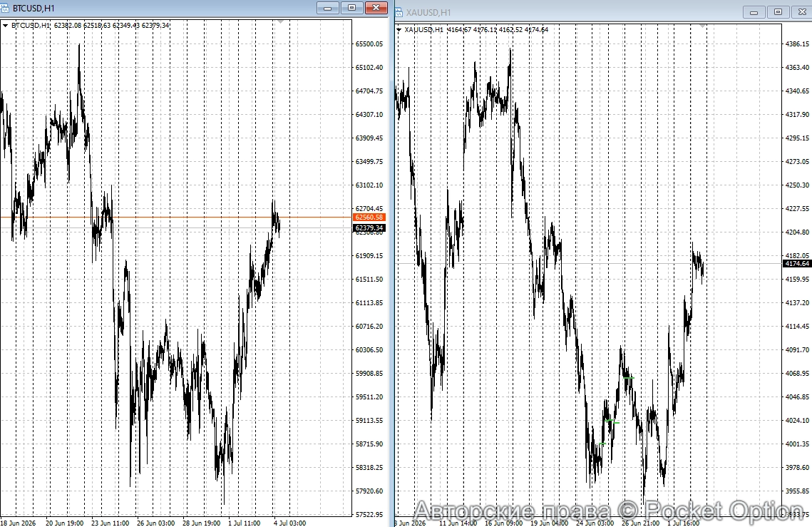Minimize the BTCUSD,H1 chart window
812x527 pixels.
(328, 8)
